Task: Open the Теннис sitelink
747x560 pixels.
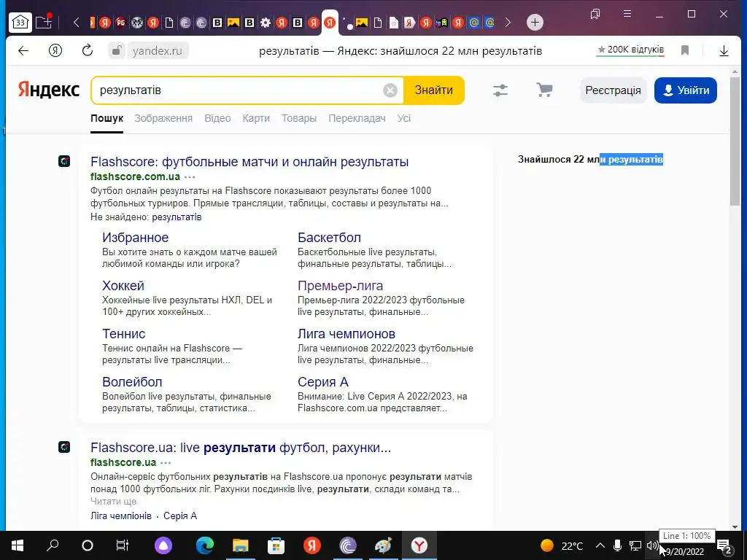Action: [x=124, y=333]
